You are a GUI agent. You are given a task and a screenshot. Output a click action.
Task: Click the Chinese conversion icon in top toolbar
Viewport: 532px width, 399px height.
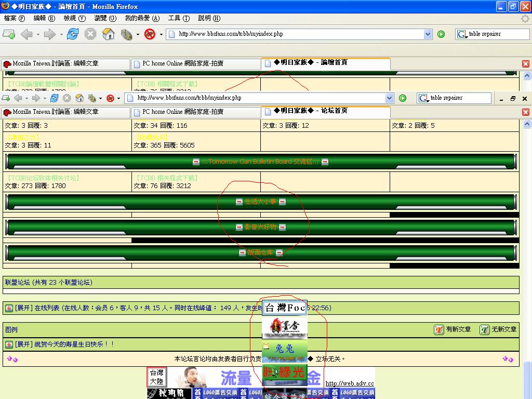126,34
